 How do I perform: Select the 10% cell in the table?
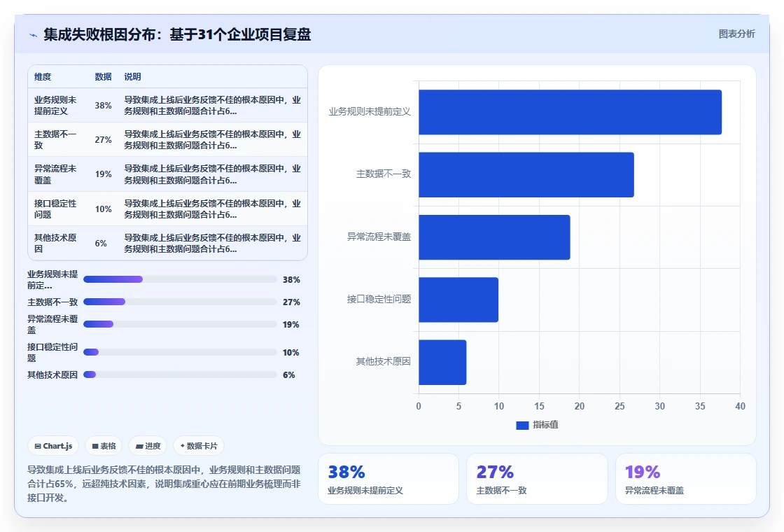tap(103, 209)
